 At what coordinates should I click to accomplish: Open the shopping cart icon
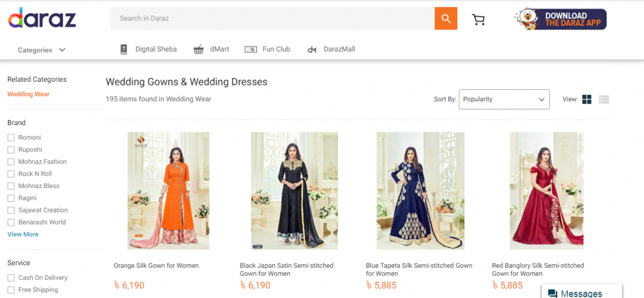tap(478, 19)
